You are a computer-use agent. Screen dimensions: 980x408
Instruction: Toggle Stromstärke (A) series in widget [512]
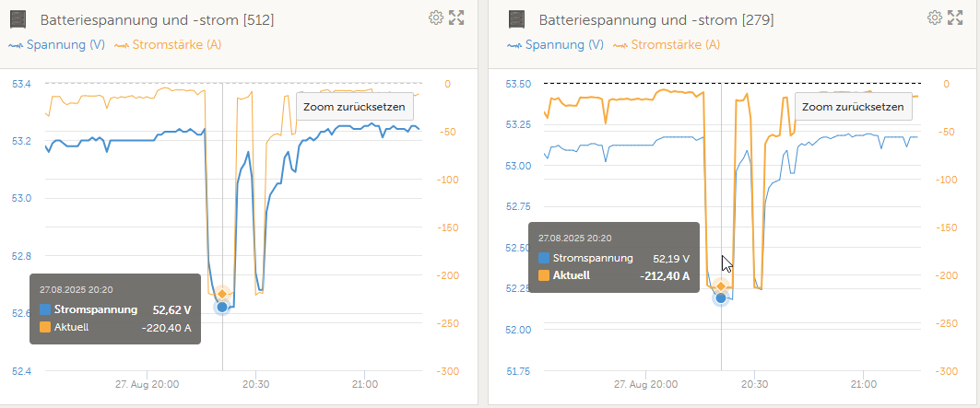tap(168, 44)
